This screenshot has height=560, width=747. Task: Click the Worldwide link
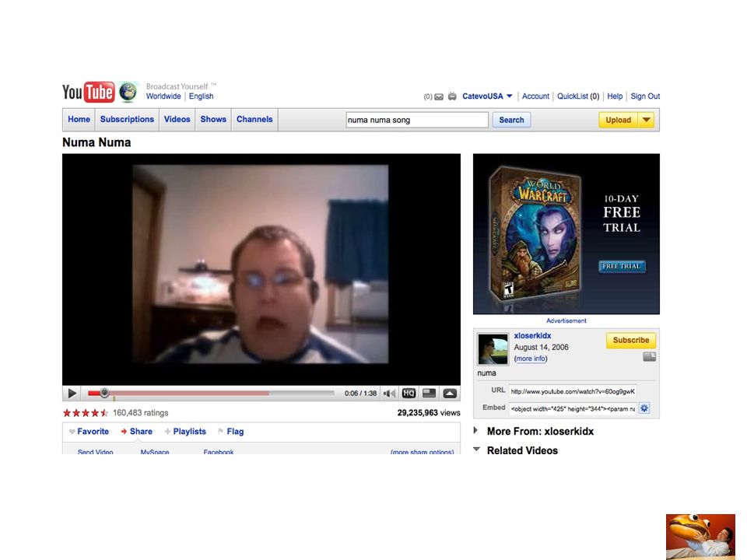(163, 96)
